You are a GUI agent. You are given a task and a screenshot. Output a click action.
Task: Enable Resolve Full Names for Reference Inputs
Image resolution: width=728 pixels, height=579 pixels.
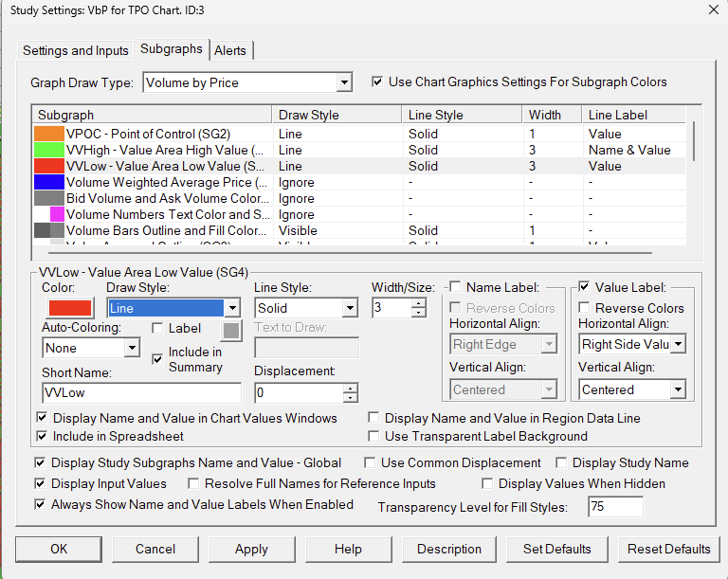pos(193,483)
